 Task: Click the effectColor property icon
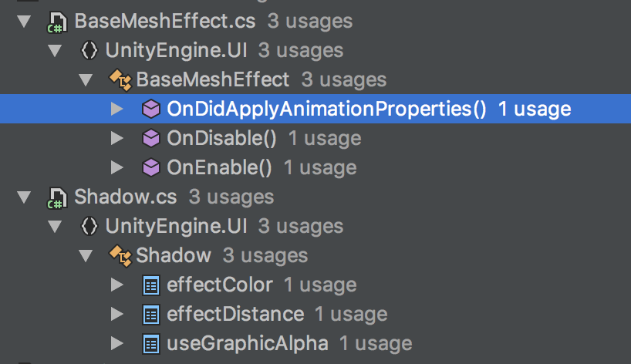click(151, 285)
